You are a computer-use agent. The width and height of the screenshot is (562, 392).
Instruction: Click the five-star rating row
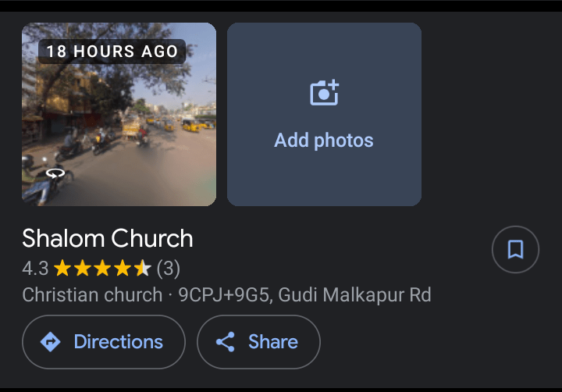(102, 269)
